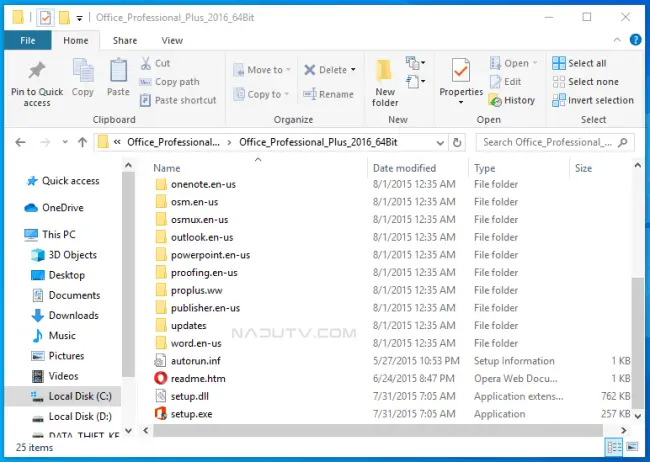Select the readme.htm file
The image size is (650, 462).
(x=191, y=379)
